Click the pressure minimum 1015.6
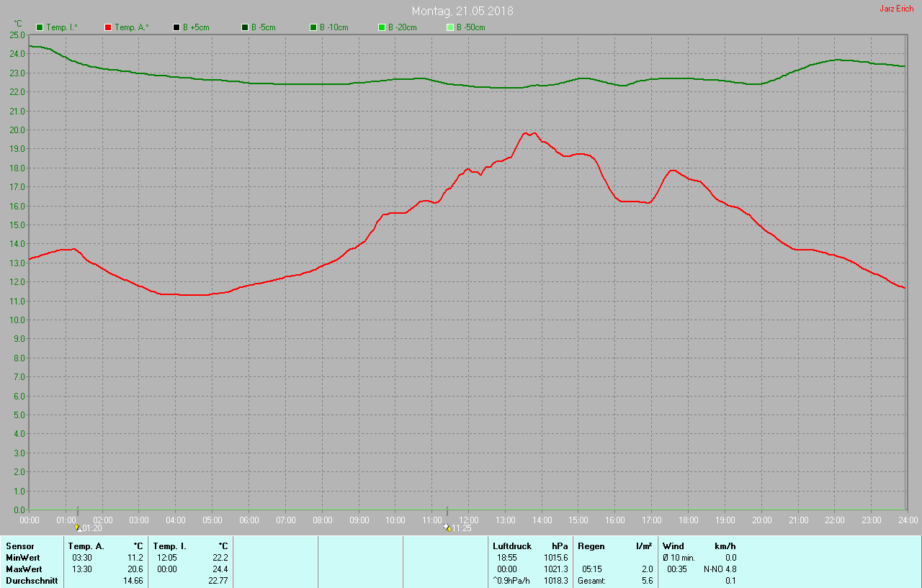The width and height of the screenshot is (922, 588). 556,558
